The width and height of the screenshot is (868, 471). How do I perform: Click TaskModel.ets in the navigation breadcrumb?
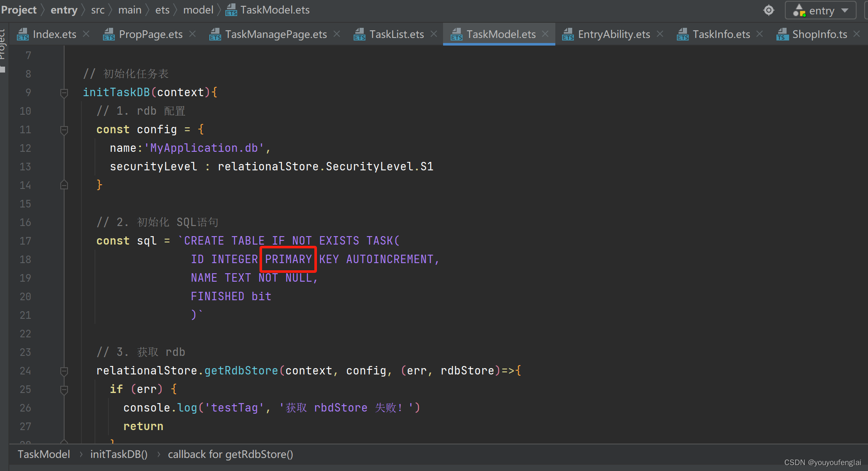coord(275,10)
